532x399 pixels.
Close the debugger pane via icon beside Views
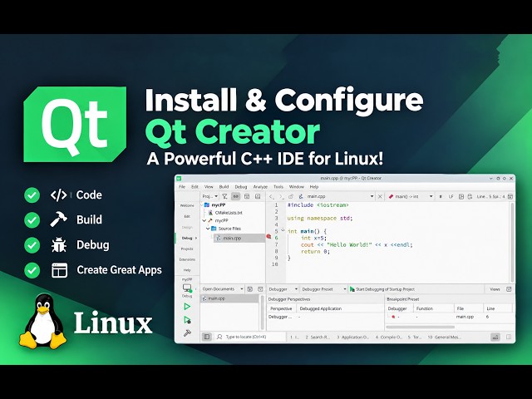pos(509,289)
